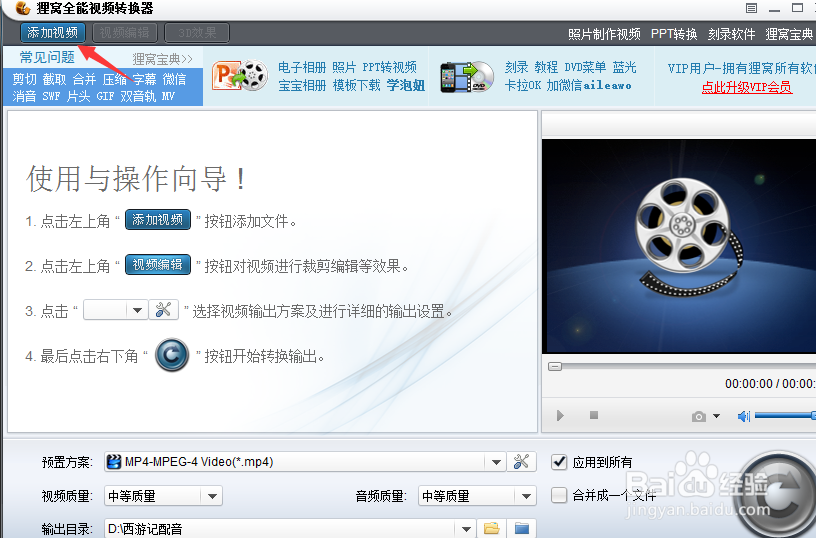Open PPT转换 menu item
Viewport: 816px width, 538px height.
674,34
